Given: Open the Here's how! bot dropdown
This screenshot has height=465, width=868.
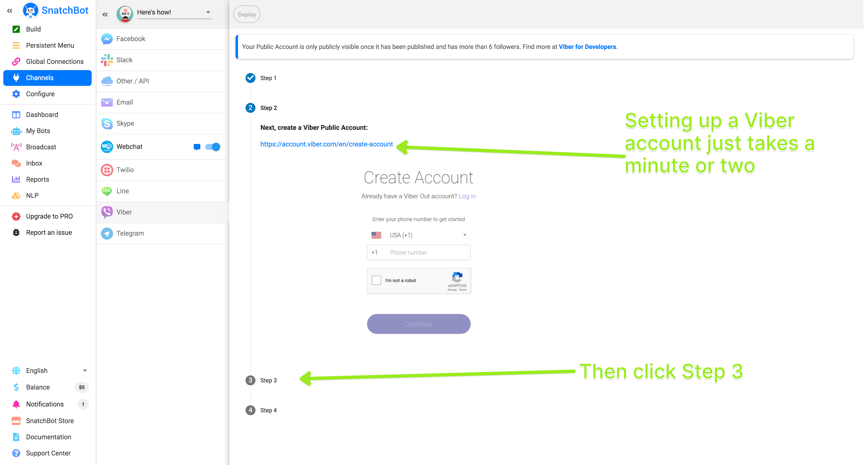Looking at the screenshot, I should click(174, 12).
